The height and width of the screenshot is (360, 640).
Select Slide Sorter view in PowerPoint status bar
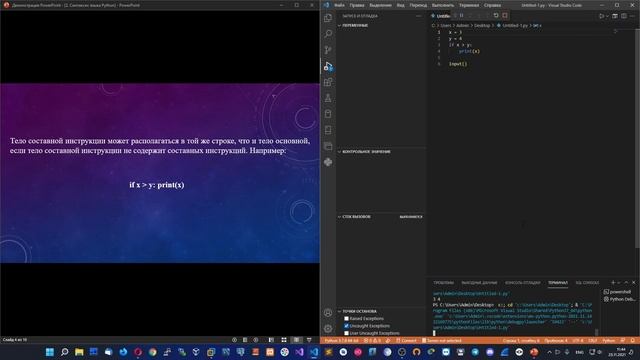click(284, 340)
